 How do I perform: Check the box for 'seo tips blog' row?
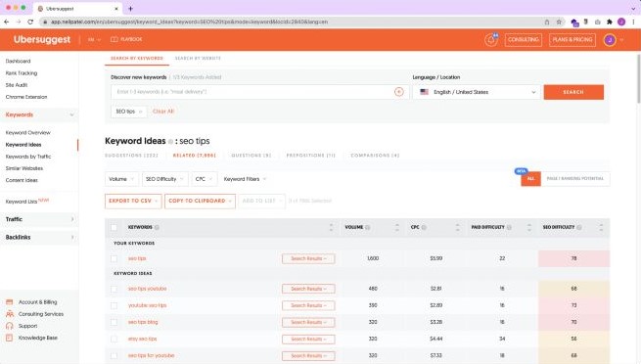[x=114, y=322]
